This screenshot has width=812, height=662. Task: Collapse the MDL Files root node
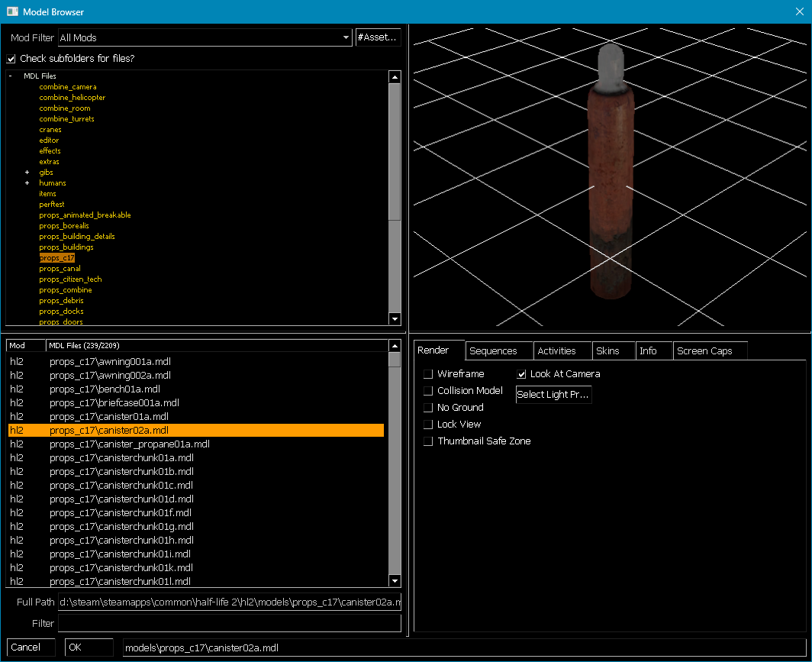coord(9,76)
